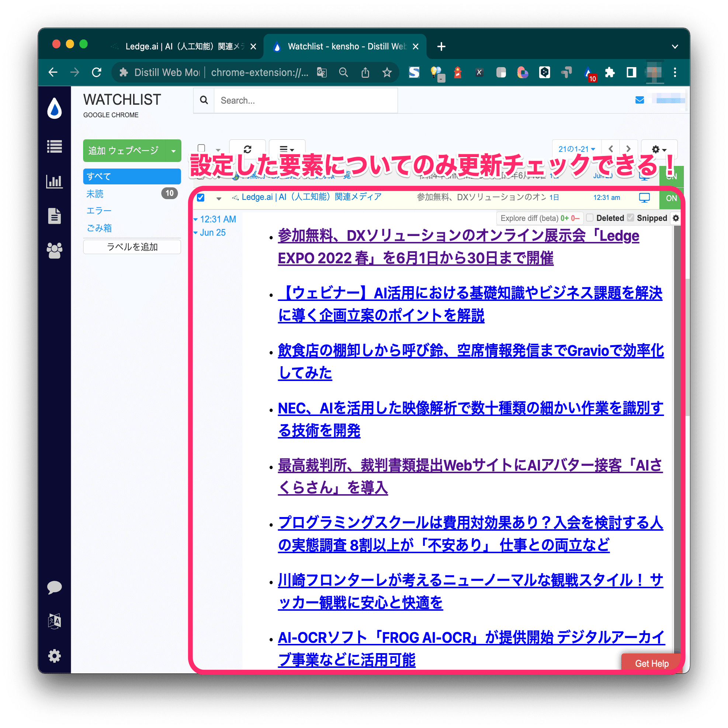Image resolution: width=728 pixels, height=728 pixels.
Task: Click the refresh button in watchlist toolbar
Action: click(247, 149)
